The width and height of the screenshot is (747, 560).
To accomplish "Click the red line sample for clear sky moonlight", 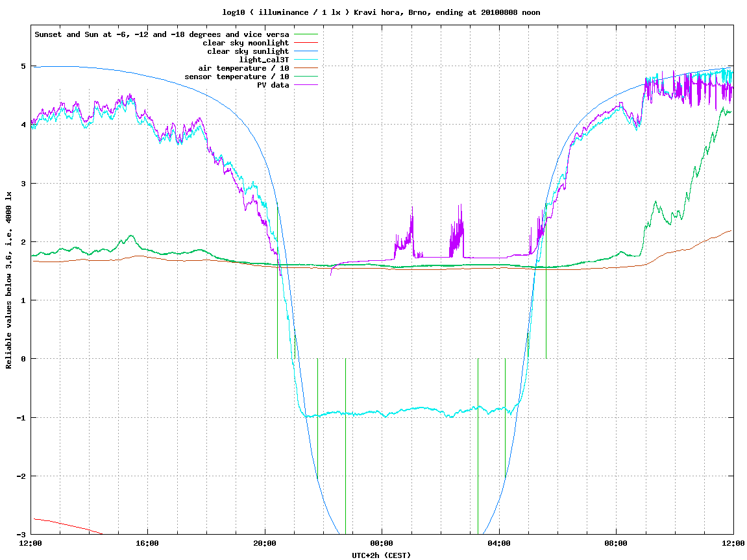I will 306,43.
